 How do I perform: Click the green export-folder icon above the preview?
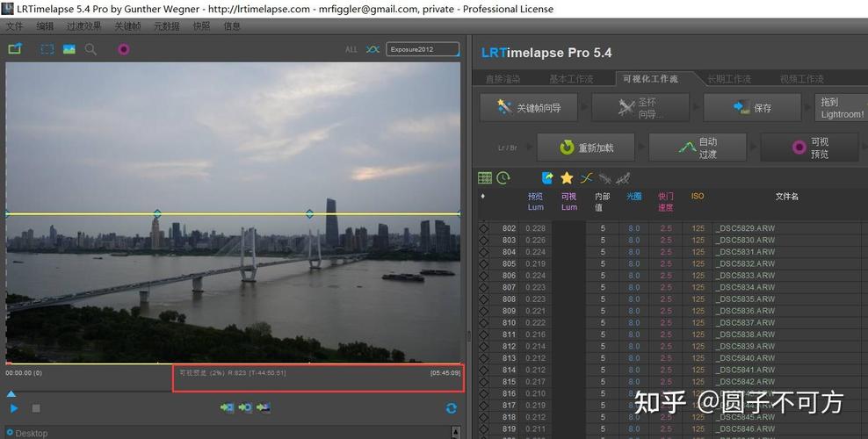(x=15, y=49)
